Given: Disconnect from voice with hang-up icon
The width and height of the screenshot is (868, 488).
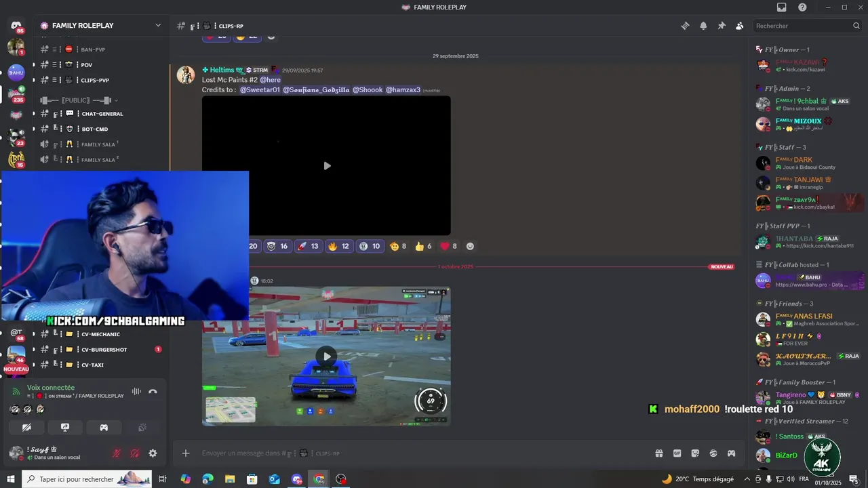Looking at the screenshot, I should tap(153, 391).
